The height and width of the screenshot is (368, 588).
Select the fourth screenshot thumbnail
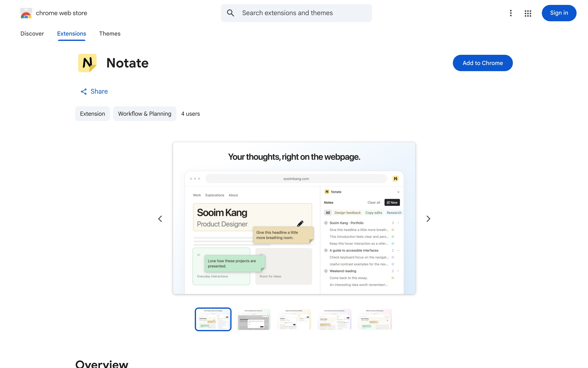click(334, 319)
